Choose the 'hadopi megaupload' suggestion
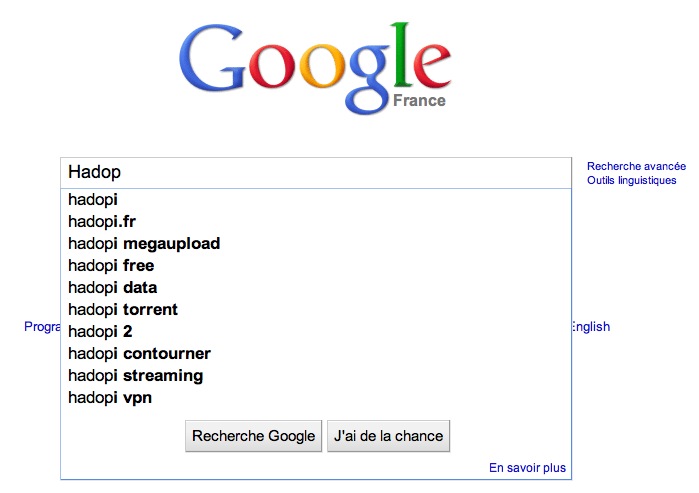 [144, 244]
